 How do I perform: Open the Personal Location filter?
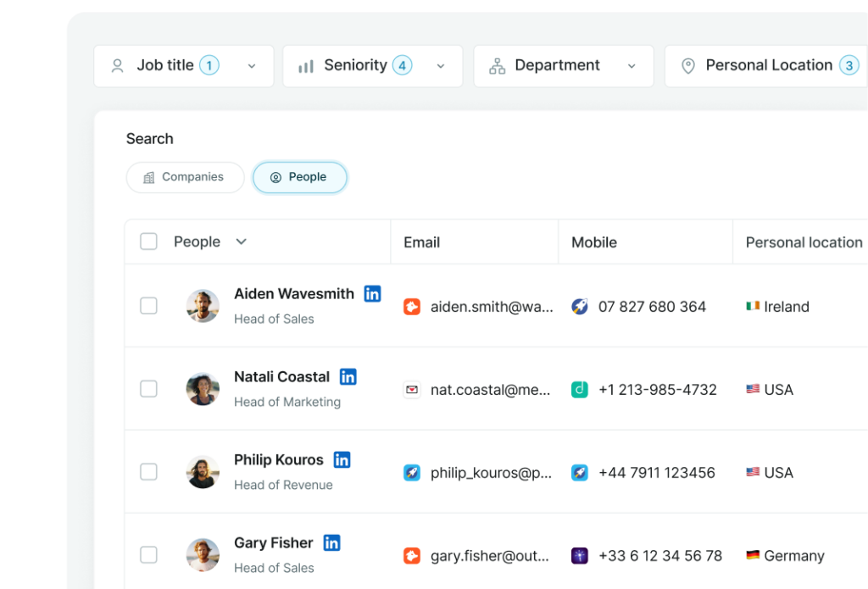pos(767,66)
